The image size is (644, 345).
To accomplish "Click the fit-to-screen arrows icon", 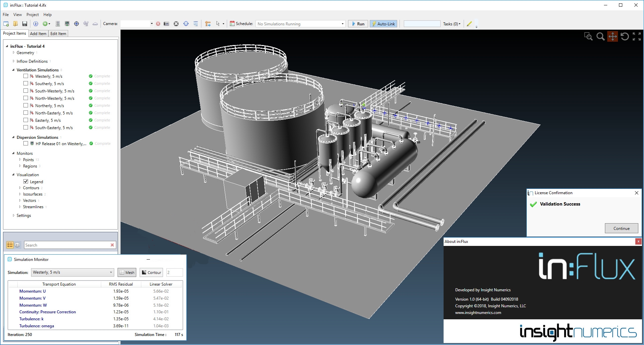I will pyautogui.click(x=637, y=36).
